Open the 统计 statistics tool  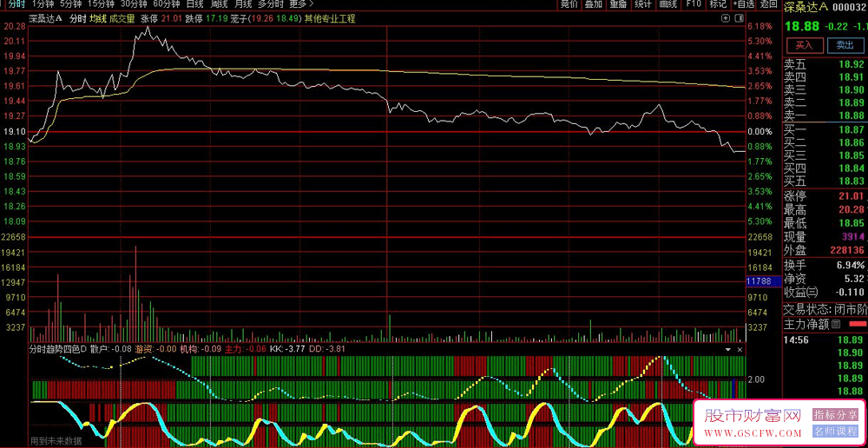(643, 3)
